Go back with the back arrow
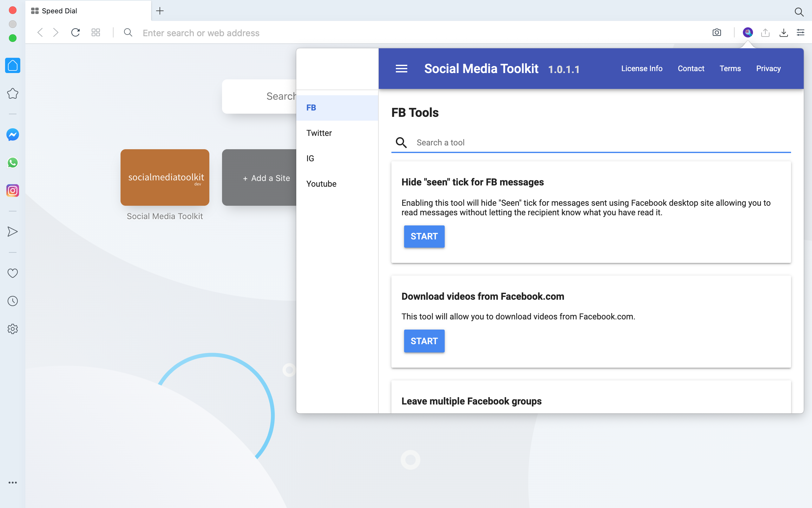This screenshot has width=812, height=508. (40, 33)
